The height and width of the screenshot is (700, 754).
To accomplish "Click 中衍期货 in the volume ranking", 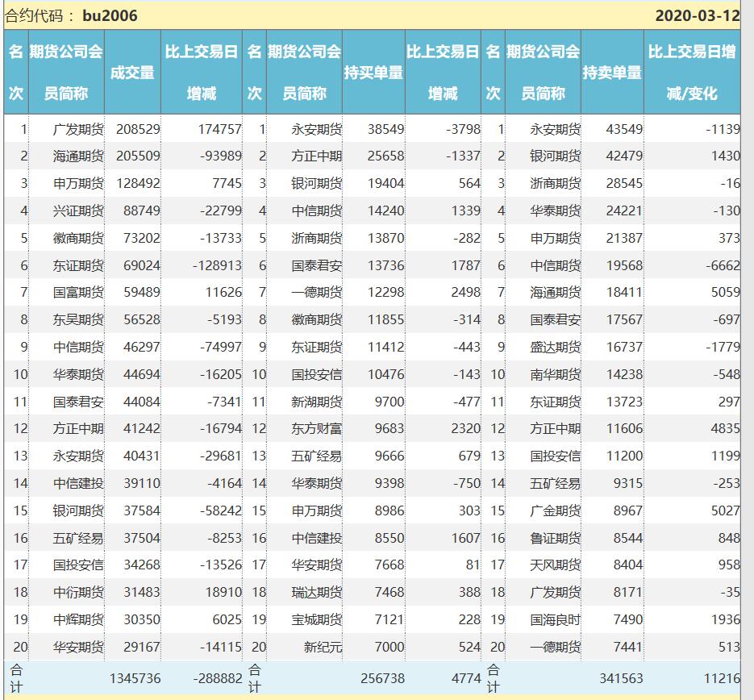I will tap(78, 593).
